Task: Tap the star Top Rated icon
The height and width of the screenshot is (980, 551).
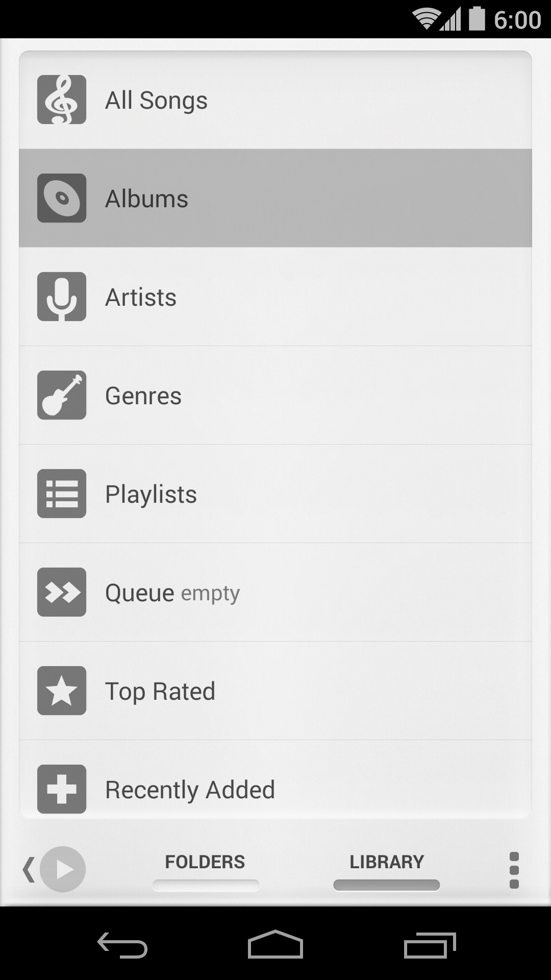Action: (62, 691)
